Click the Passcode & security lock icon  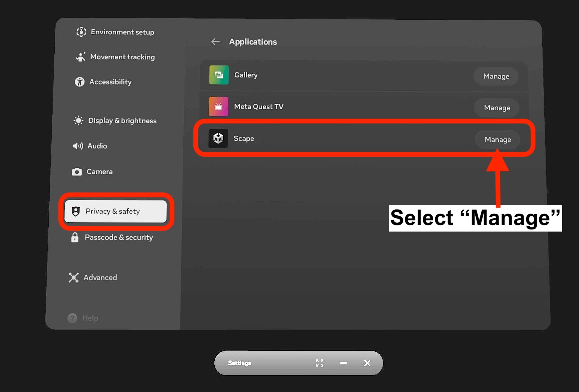(x=75, y=237)
